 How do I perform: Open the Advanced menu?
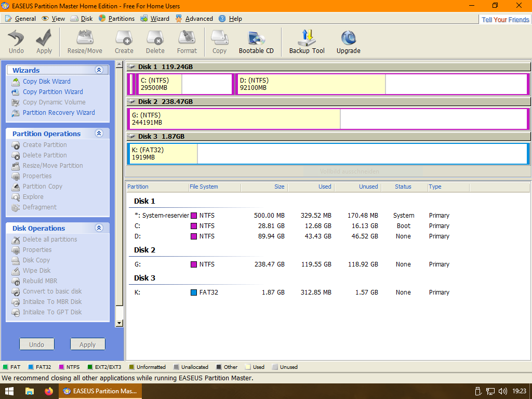coord(194,19)
